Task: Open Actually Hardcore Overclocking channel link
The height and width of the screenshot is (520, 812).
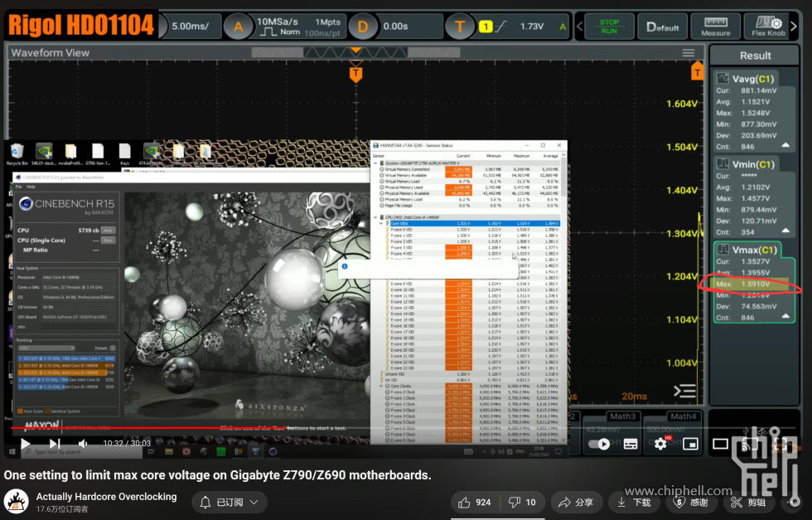Action: click(106, 496)
